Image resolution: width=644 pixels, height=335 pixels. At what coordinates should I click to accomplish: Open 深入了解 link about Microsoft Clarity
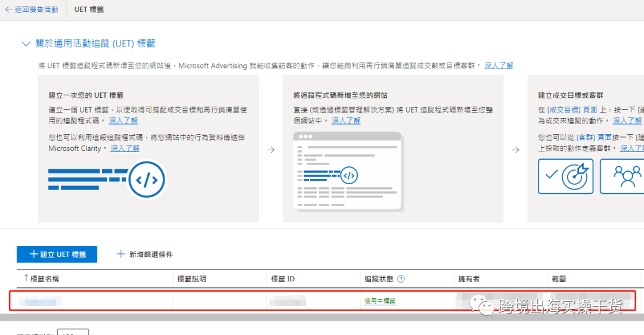[125, 148]
